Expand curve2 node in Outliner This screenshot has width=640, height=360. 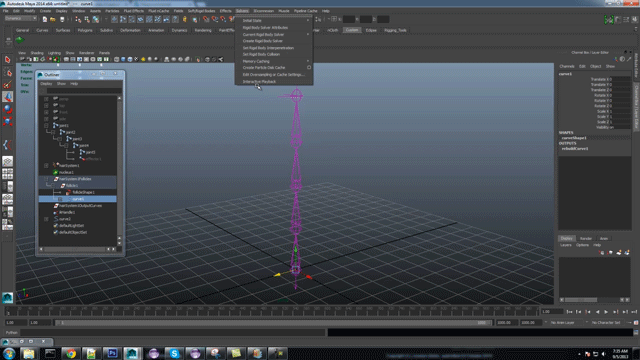coord(46,219)
